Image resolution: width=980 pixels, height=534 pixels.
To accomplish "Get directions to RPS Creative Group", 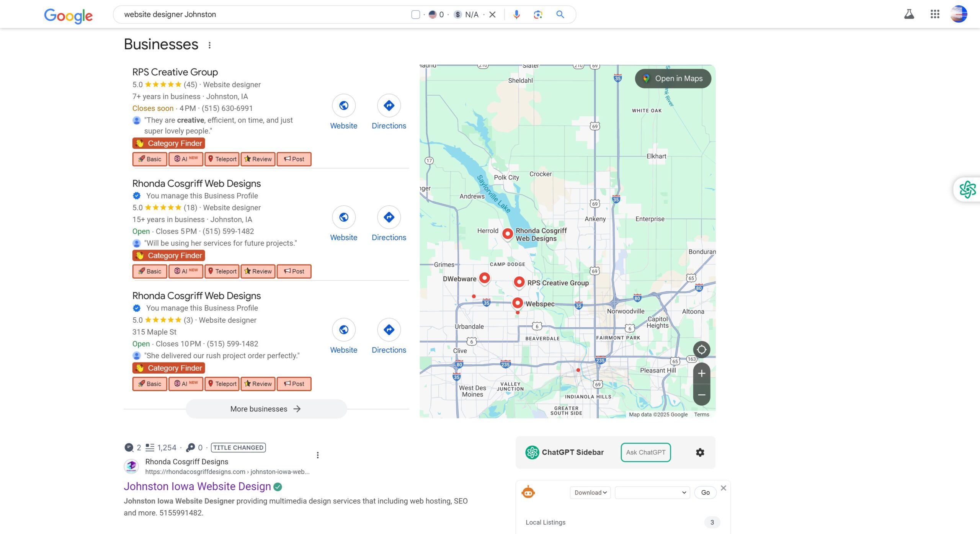I will pos(389,105).
